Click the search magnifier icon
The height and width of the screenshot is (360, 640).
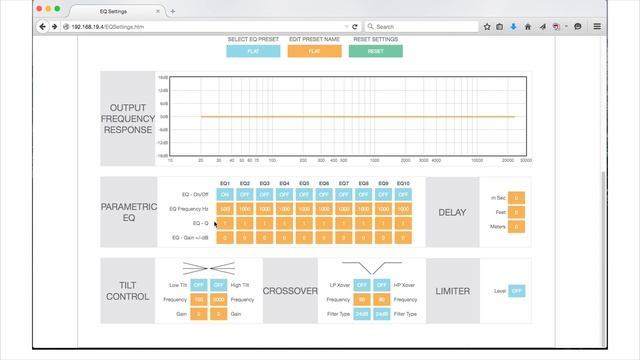[x=371, y=27]
